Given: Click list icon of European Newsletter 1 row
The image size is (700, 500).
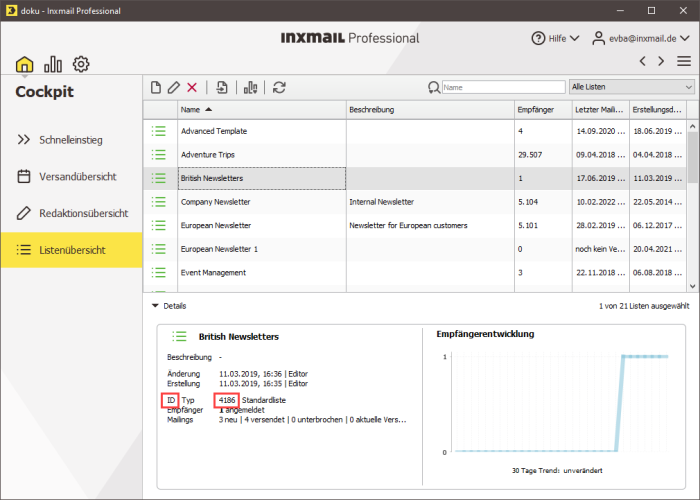Looking at the screenshot, I should pos(158,249).
